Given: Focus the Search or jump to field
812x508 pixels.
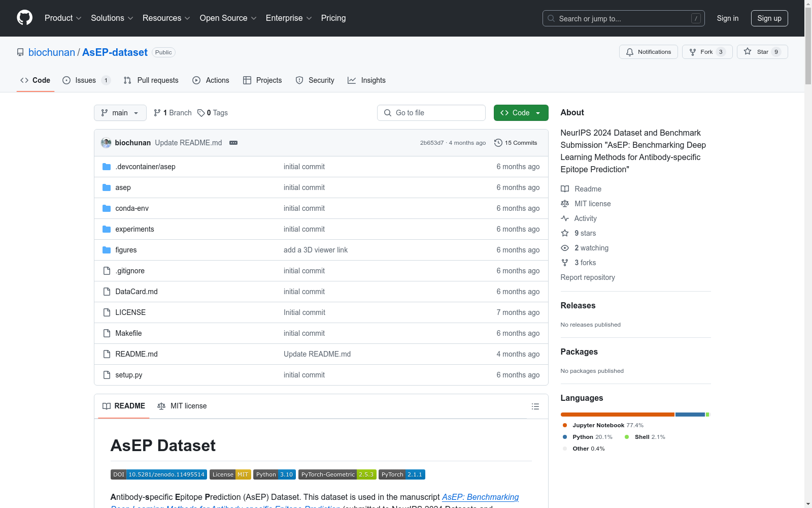Looking at the screenshot, I should point(623,18).
